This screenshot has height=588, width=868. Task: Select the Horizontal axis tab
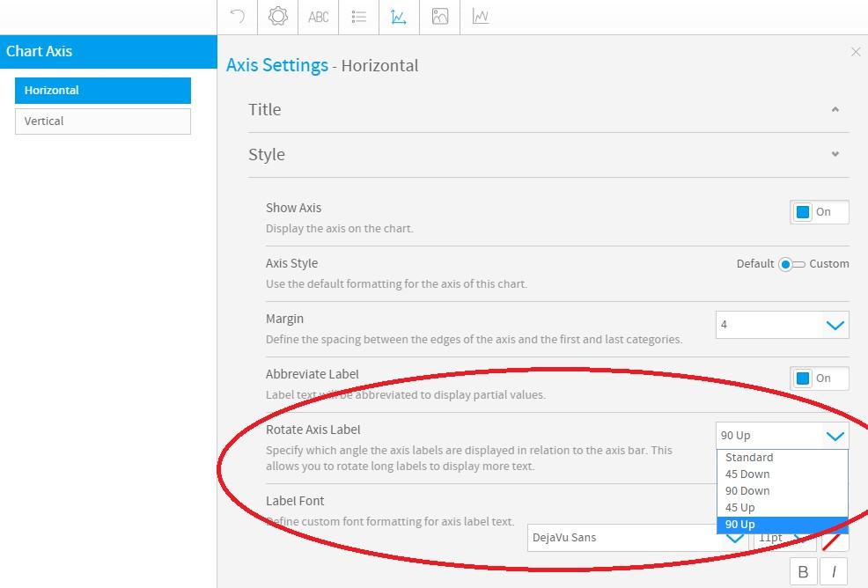tap(103, 91)
